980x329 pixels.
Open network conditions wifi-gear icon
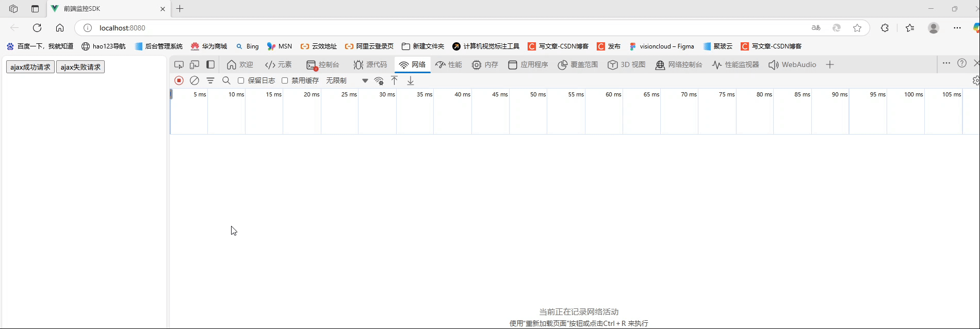click(x=379, y=81)
